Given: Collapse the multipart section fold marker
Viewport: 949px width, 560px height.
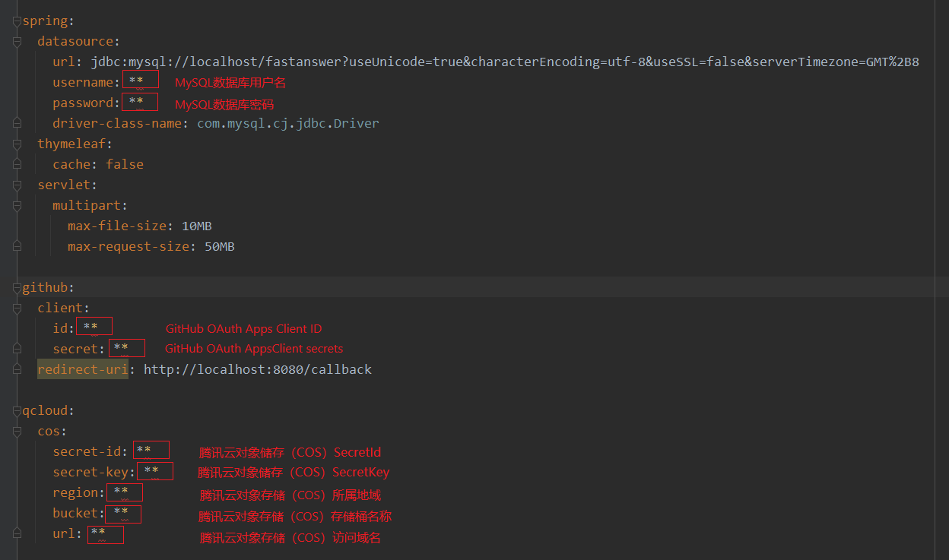Looking at the screenshot, I should (17, 206).
